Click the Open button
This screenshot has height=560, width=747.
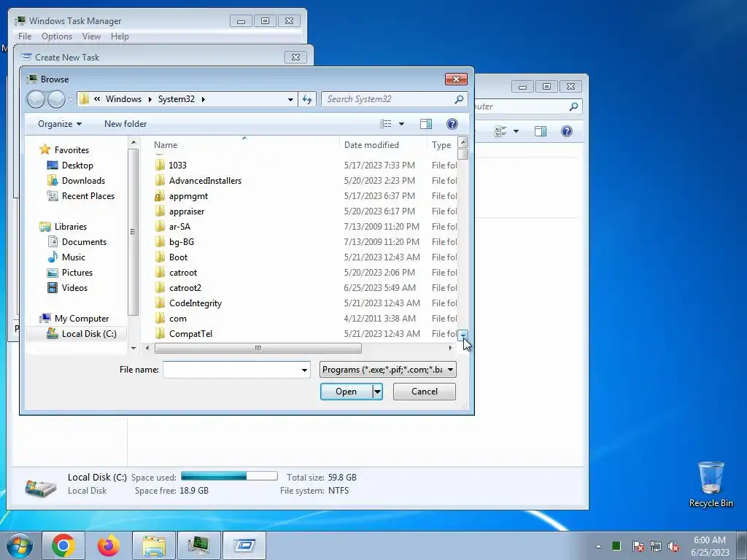347,392
